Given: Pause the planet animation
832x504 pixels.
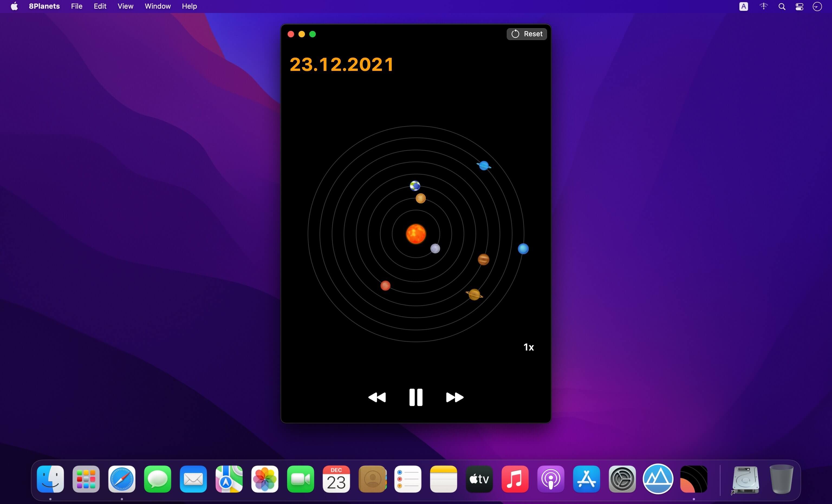Looking at the screenshot, I should [x=416, y=397].
